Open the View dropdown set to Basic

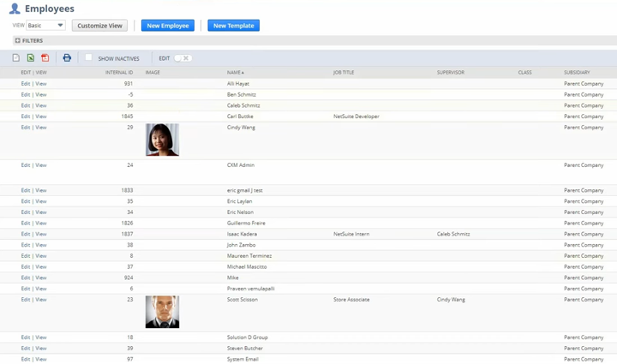(x=45, y=25)
